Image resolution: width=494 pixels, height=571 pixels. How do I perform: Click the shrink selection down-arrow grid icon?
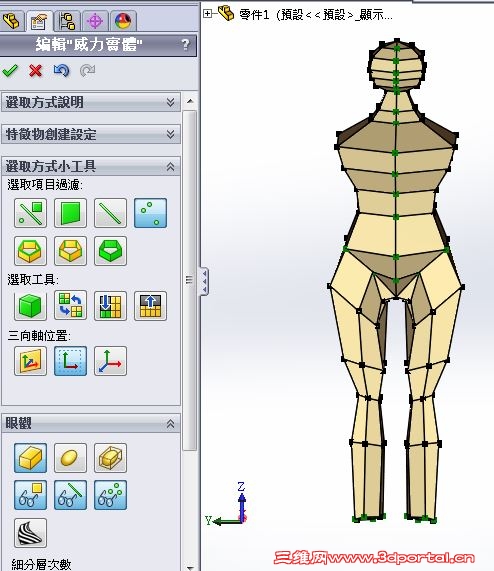coord(110,306)
